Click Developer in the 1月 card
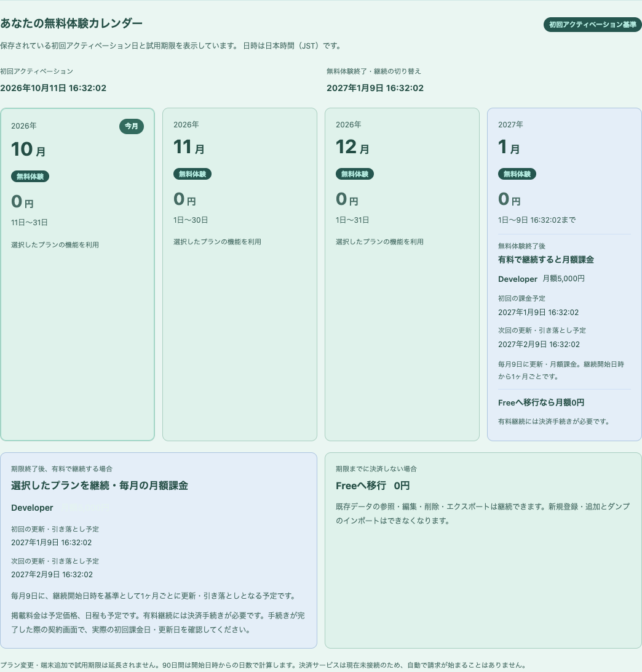The width and height of the screenshot is (642, 672). tap(517, 279)
